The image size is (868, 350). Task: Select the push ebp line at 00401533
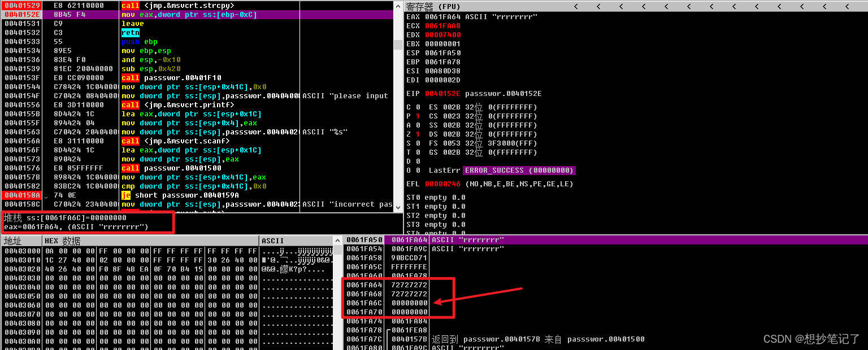[x=197, y=42]
